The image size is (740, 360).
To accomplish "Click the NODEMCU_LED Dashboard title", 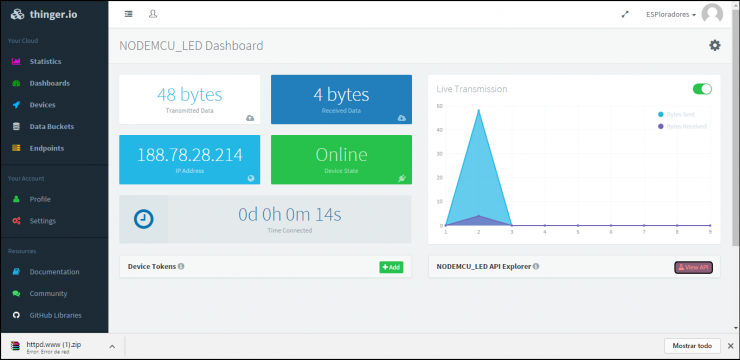I will click(191, 46).
